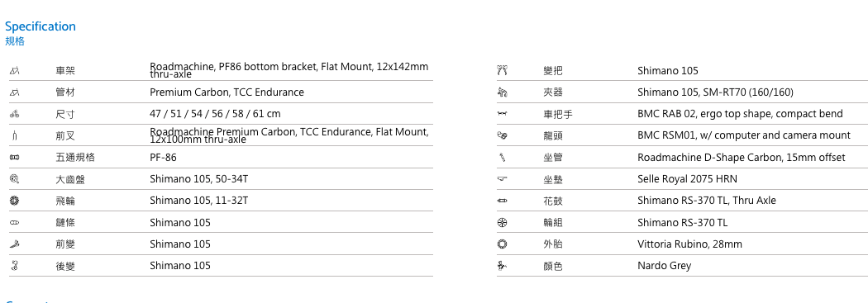Click the frame icon beside 車架
Viewport: 868px width, 303px height.
tap(14, 71)
